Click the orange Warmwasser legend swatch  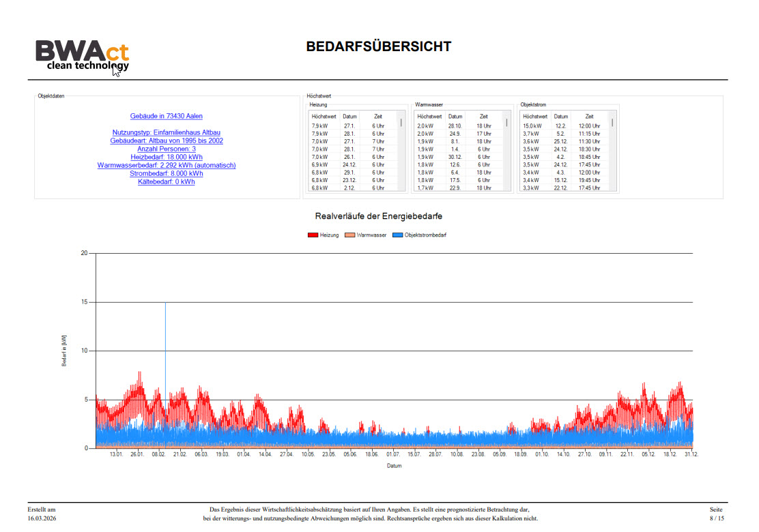[x=349, y=235]
